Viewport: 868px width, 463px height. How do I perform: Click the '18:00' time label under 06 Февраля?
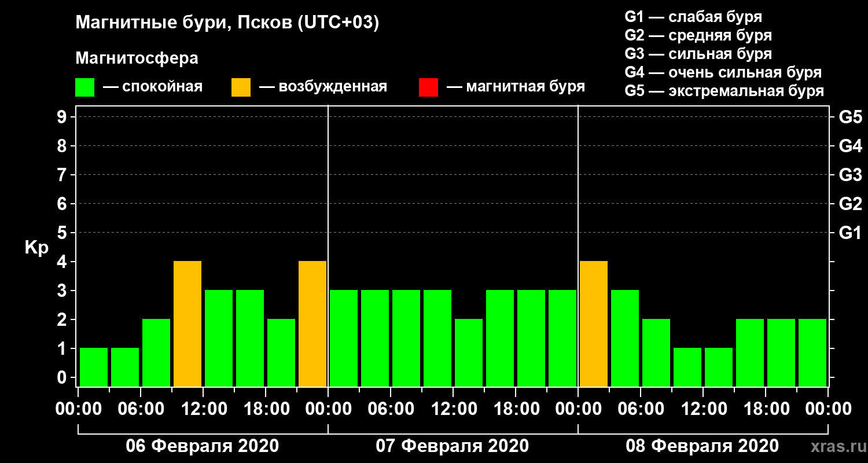(266, 409)
